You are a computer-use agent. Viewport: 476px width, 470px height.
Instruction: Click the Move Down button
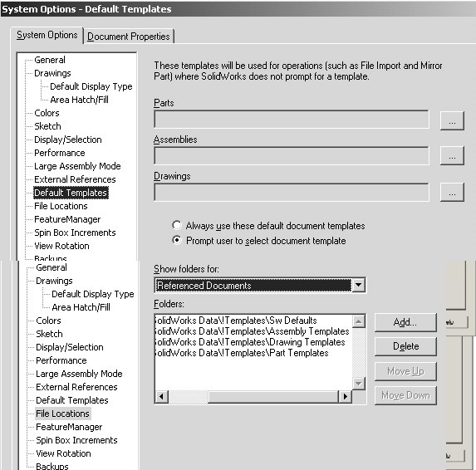405,395
